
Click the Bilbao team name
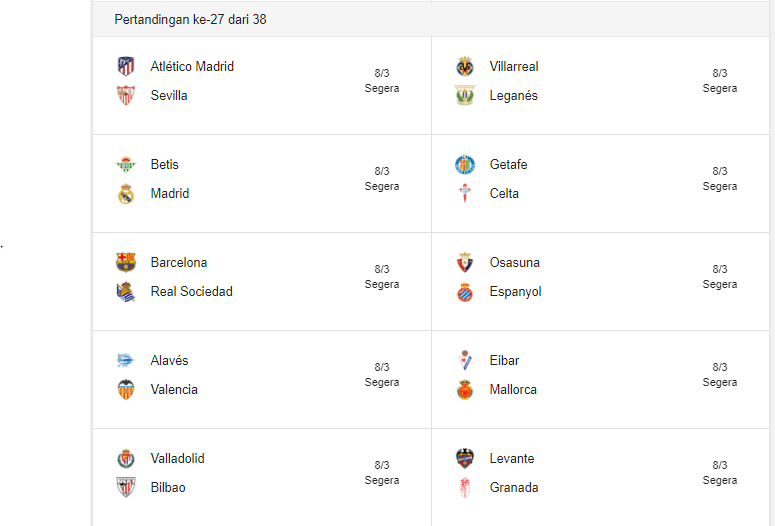(x=168, y=488)
